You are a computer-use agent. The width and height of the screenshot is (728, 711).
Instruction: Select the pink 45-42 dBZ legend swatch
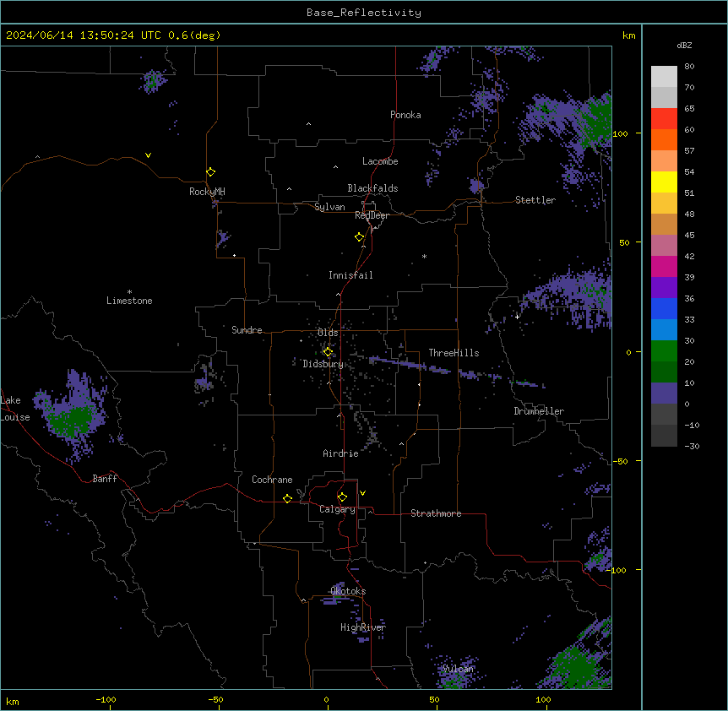[x=664, y=245]
